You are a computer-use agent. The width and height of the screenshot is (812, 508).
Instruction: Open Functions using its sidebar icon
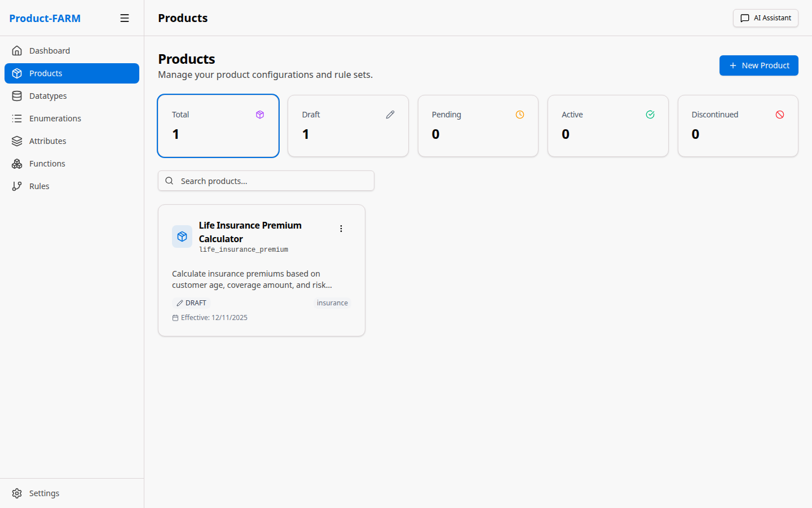click(x=17, y=163)
